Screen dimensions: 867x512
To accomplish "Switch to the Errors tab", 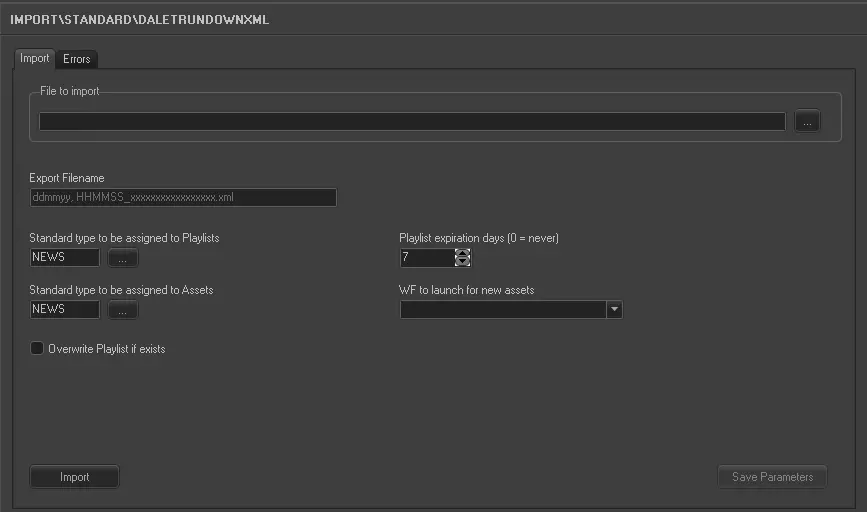I will [x=77, y=59].
